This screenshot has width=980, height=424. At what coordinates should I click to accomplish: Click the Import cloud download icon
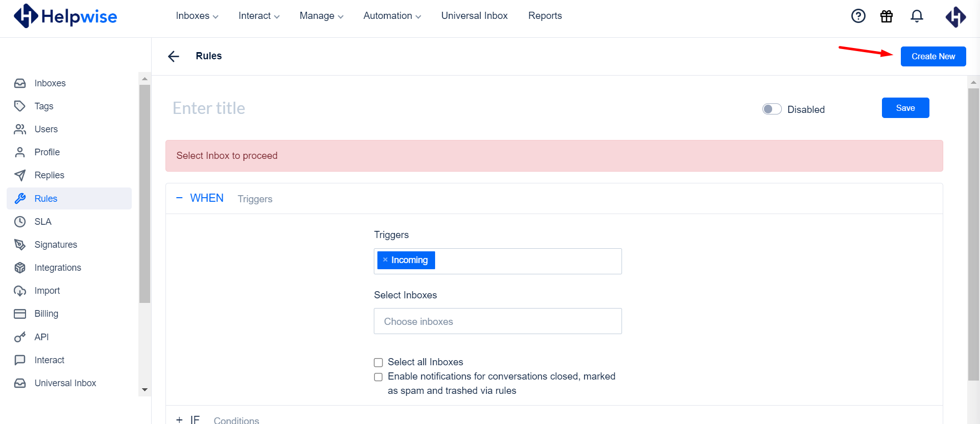[20, 291]
